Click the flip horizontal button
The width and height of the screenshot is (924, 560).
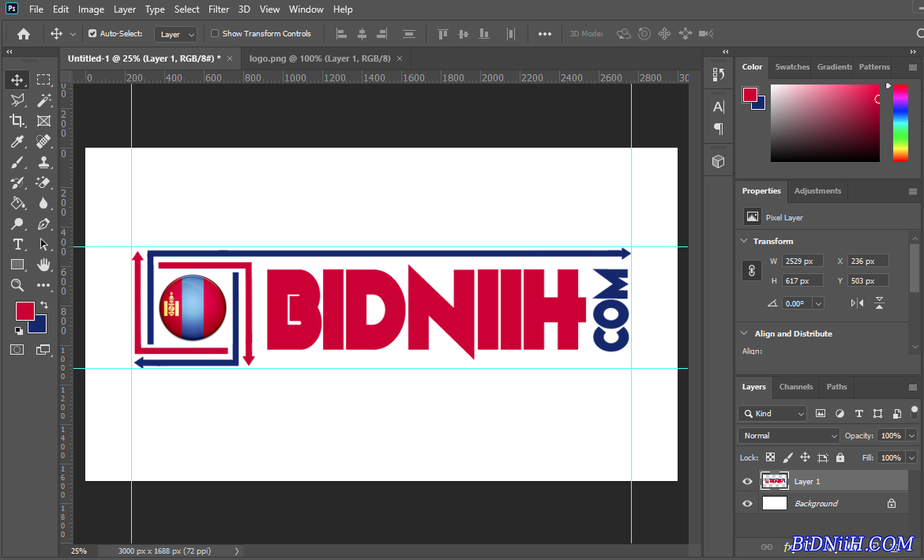[858, 303]
